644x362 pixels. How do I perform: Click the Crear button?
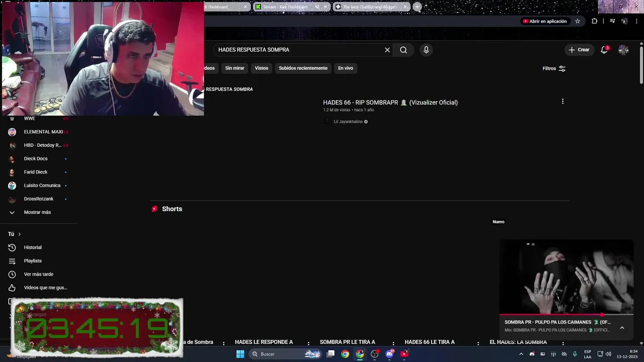pos(579,50)
